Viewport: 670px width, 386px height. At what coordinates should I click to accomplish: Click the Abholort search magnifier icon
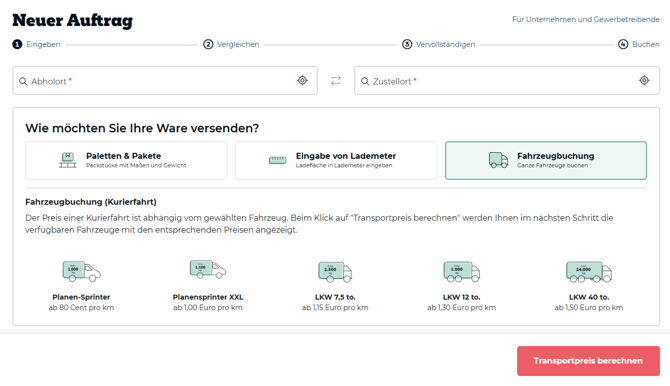[x=23, y=81]
